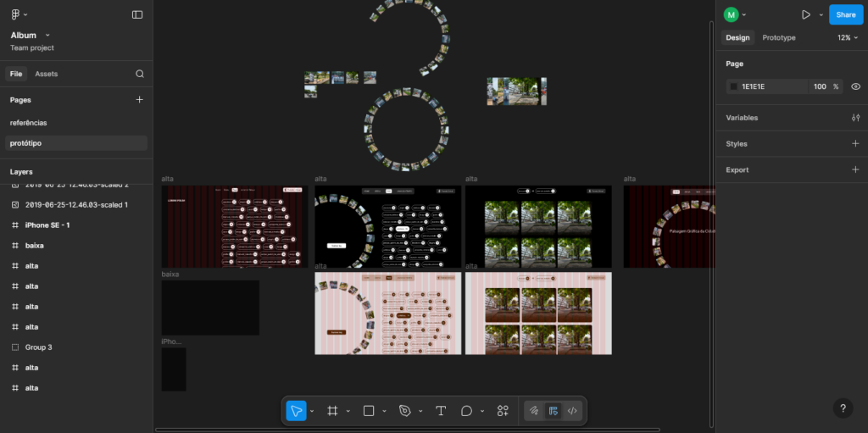Select the referências page
This screenshot has width=868, height=433.
[29, 123]
